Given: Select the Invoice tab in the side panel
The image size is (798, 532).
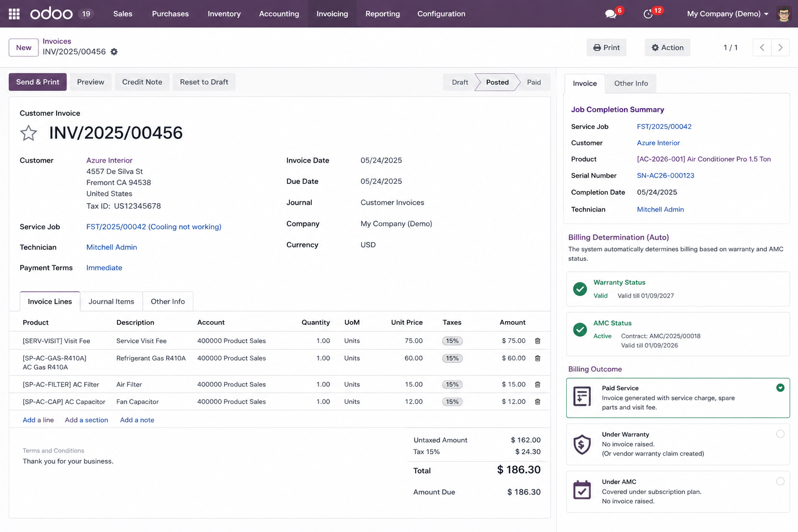Looking at the screenshot, I should 584,83.
